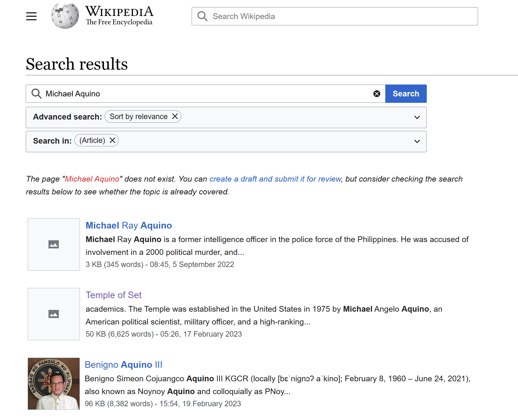Open create a draft and submit link
518x420 pixels.
tap(275, 179)
